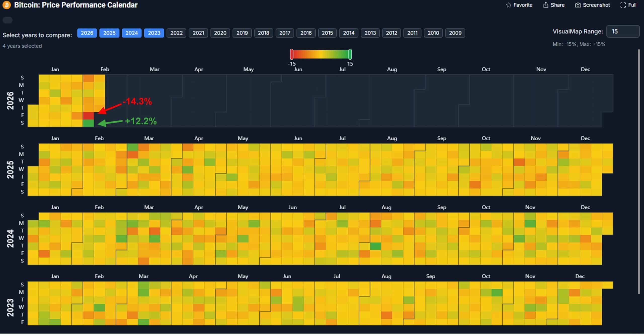Screen dimensions: 644x336
Task: Add 2016 to the year comparison
Action: pos(306,33)
